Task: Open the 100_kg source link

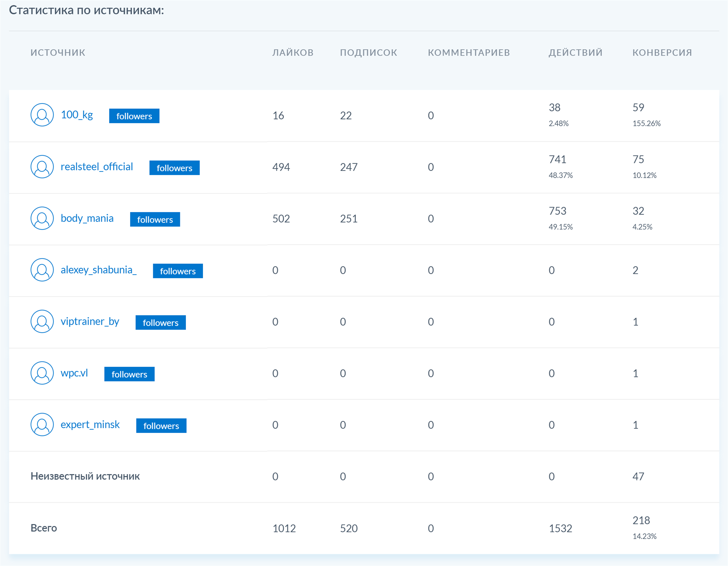Action: click(77, 115)
